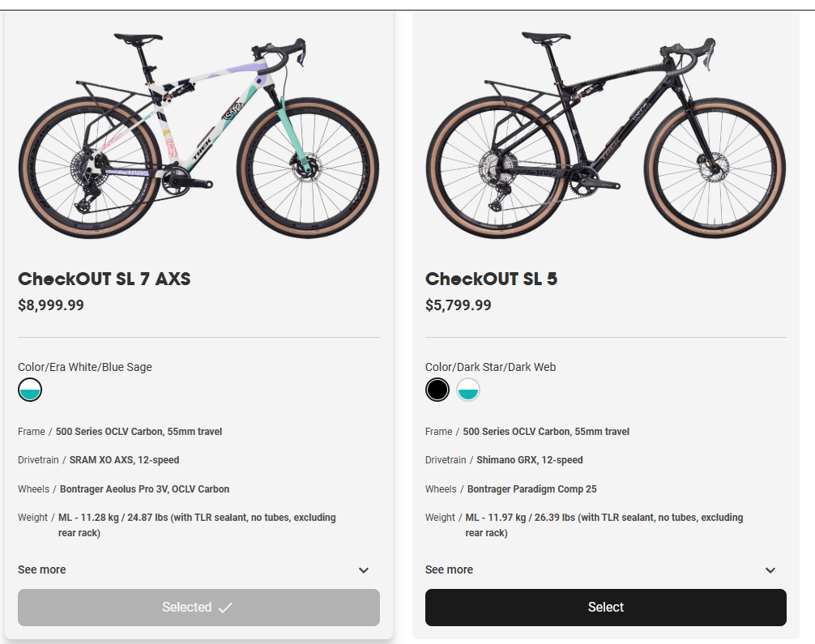Open the CheckOUT SL 7 AXS title
Image resolution: width=815 pixels, height=644 pixels.
(105, 279)
